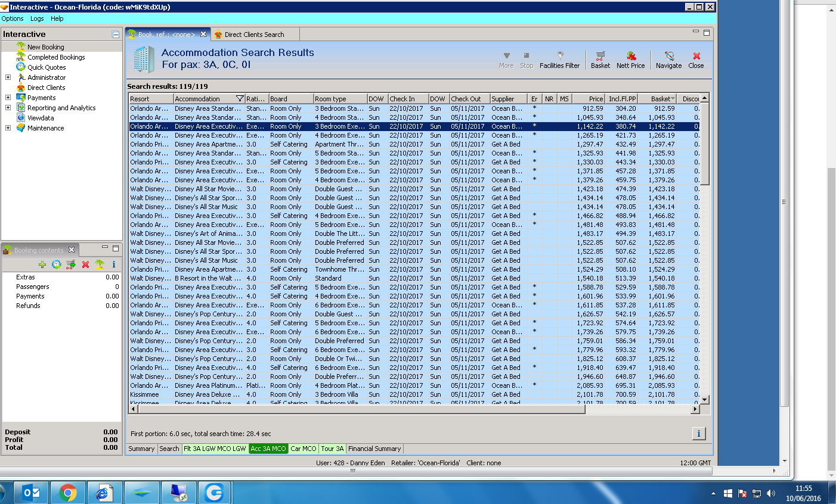Image resolution: width=836 pixels, height=504 pixels.
Task: Click the Direct Clients sidebar icon
Action: point(21,88)
